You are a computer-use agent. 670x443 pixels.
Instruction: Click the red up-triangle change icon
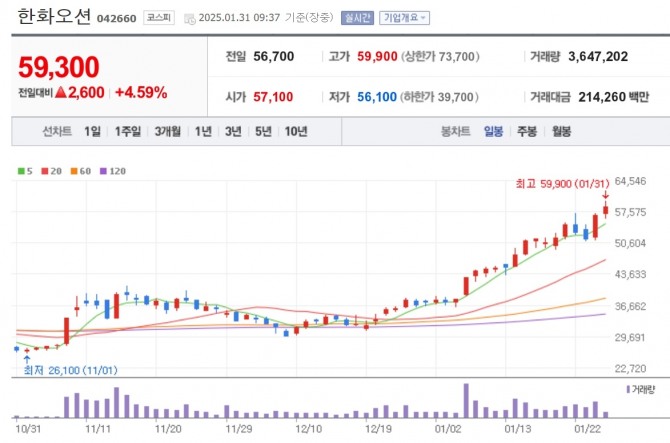(x=61, y=92)
